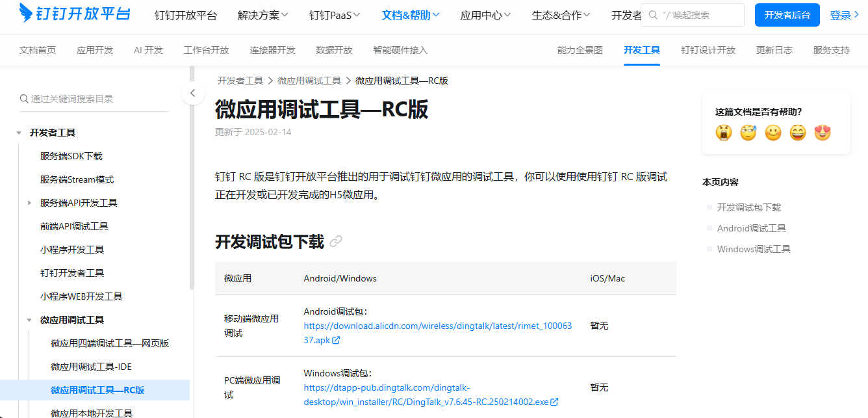Select the 开发工具 tab
The image size is (868, 418).
pos(642,50)
